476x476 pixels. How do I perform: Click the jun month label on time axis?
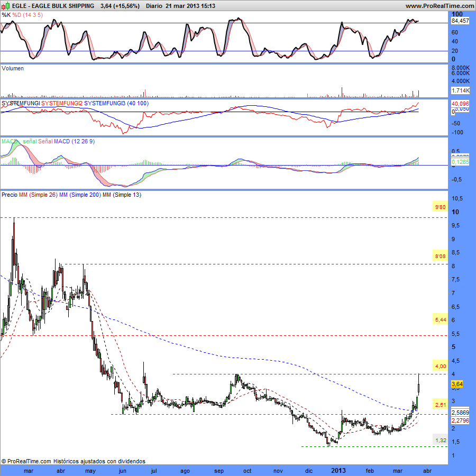pos(122,471)
